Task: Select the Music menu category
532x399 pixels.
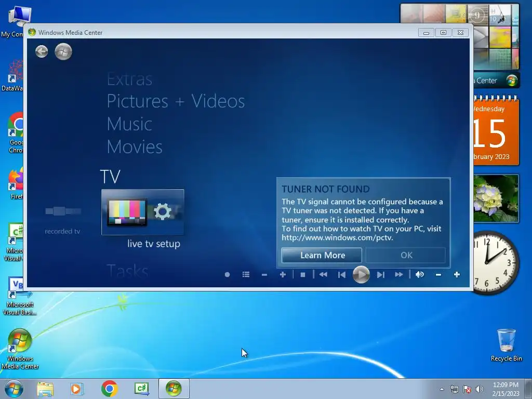Action: click(129, 124)
